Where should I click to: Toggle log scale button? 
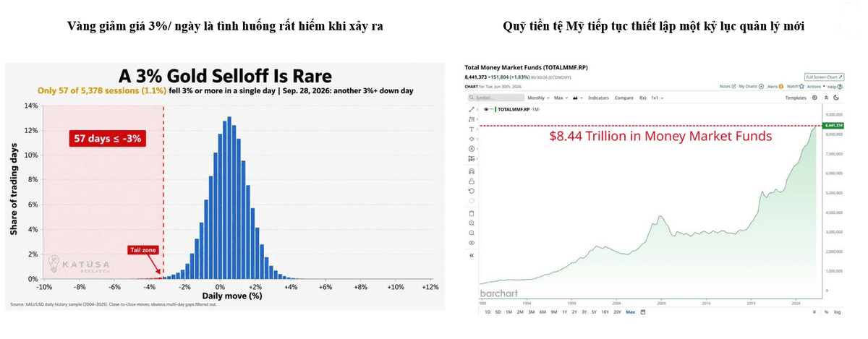[837, 312]
